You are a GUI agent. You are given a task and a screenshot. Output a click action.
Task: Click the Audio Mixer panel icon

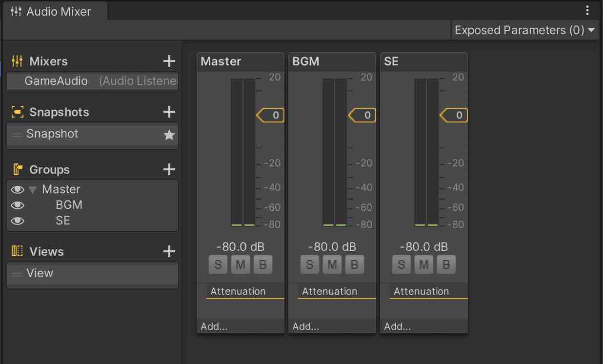coord(16,12)
